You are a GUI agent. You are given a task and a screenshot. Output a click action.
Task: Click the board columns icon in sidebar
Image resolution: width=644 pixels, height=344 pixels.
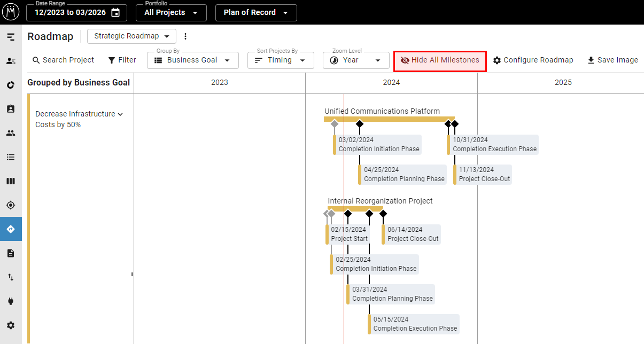point(11,181)
